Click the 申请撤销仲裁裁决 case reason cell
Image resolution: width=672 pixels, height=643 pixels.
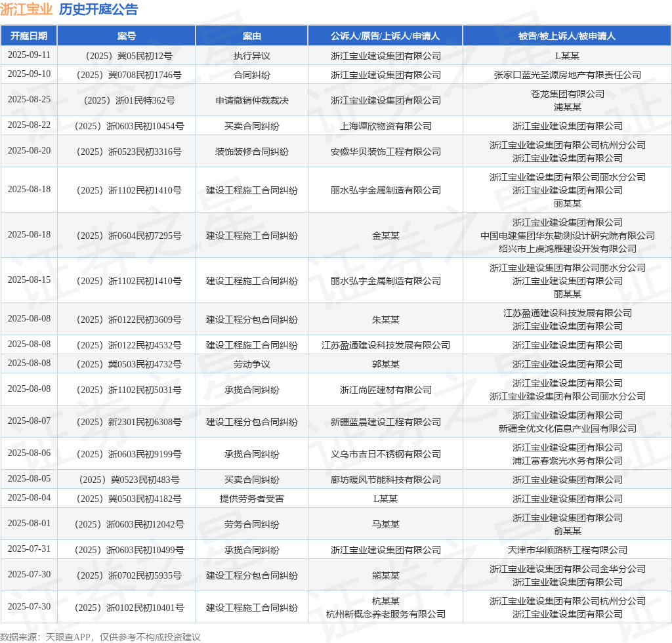pyautogui.click(x=251, y=100)
